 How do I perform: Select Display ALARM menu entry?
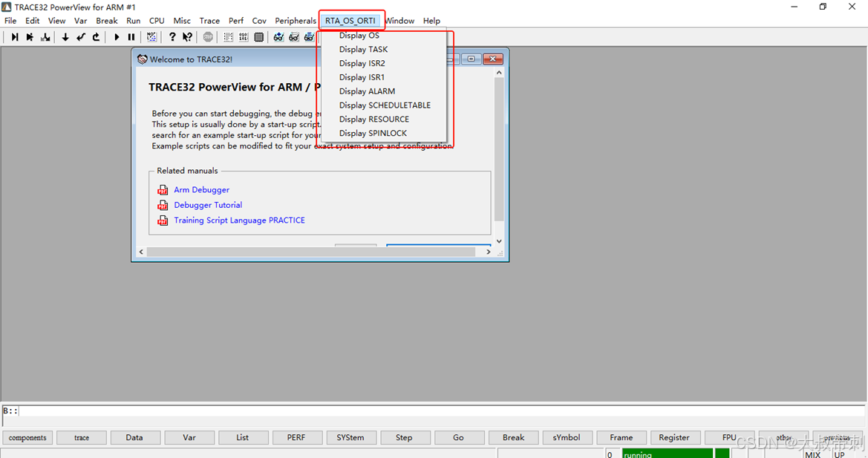pos(367,91)
